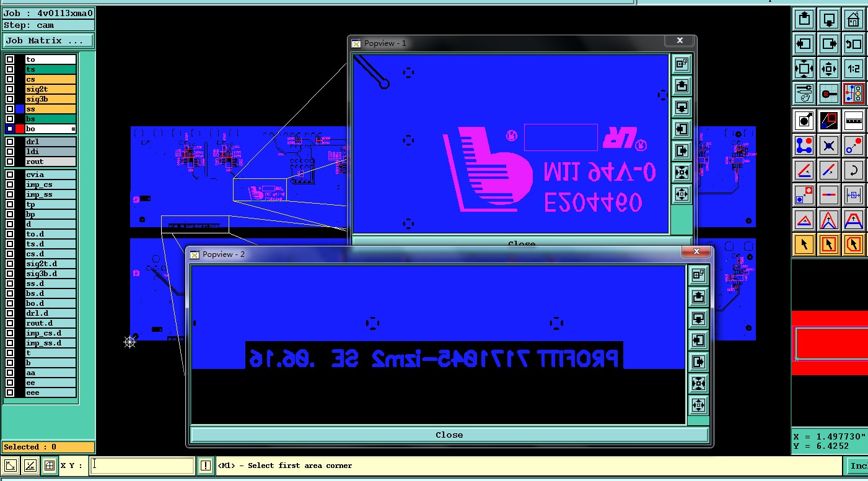Select the red and blue rectangles tool
This screenshot has width=868, height=481.
click(829, 120)
